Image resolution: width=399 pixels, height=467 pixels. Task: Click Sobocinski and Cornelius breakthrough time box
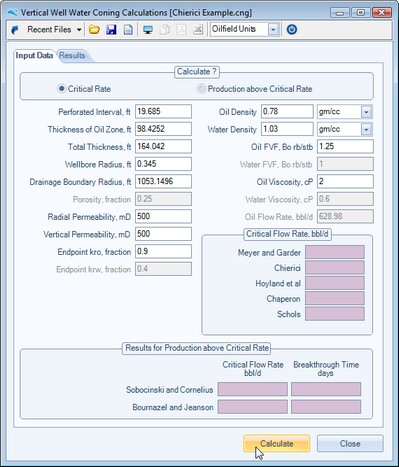point(326,389)
